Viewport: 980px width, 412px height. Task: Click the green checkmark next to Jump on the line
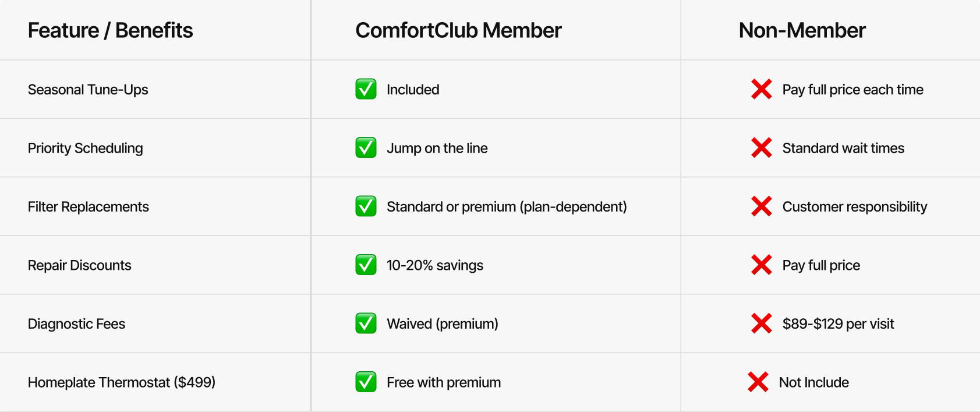pos(366,148)
